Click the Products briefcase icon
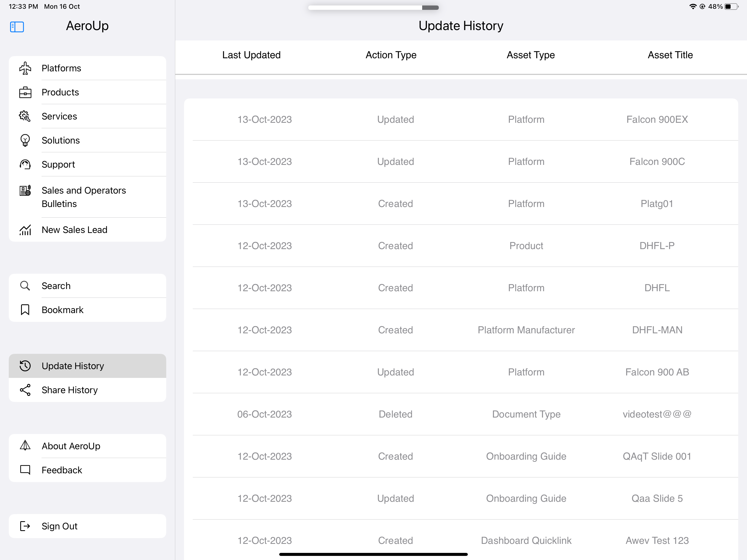Image resolution: width=747 pixels, height=560 pixels. click(x=25, y=92)
